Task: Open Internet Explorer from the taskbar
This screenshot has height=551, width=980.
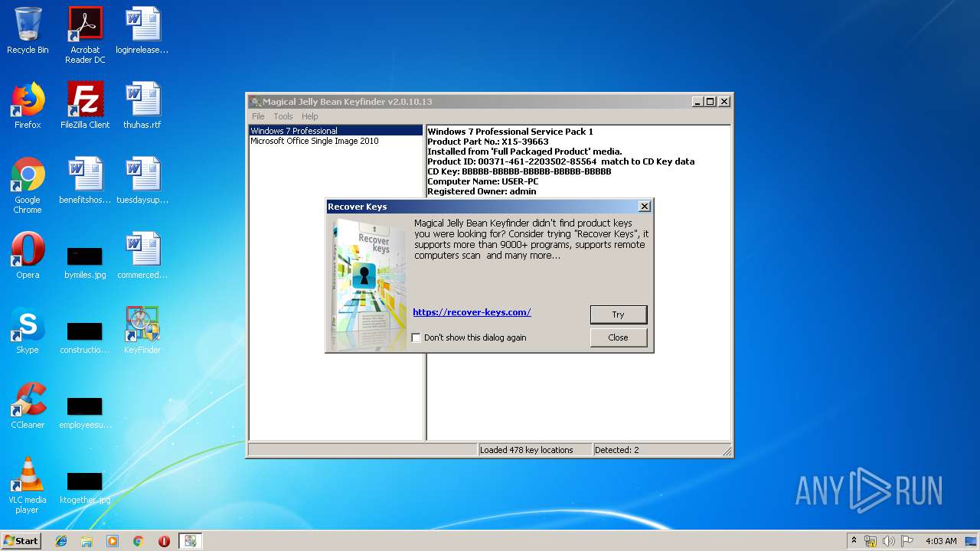Action: coord(61,541)
